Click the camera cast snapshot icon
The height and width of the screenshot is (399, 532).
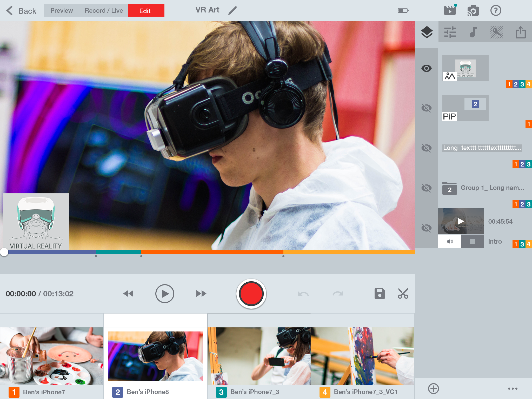point(473,10)
